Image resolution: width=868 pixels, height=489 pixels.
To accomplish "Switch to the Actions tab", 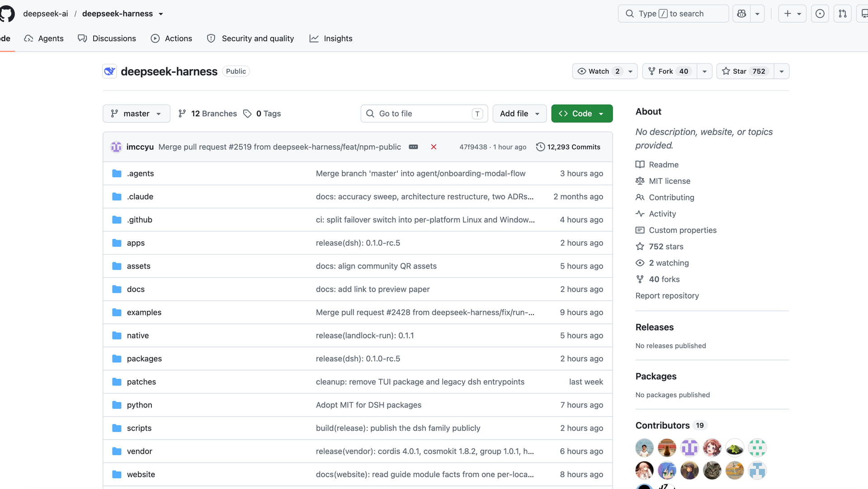I will coord(171,38).
